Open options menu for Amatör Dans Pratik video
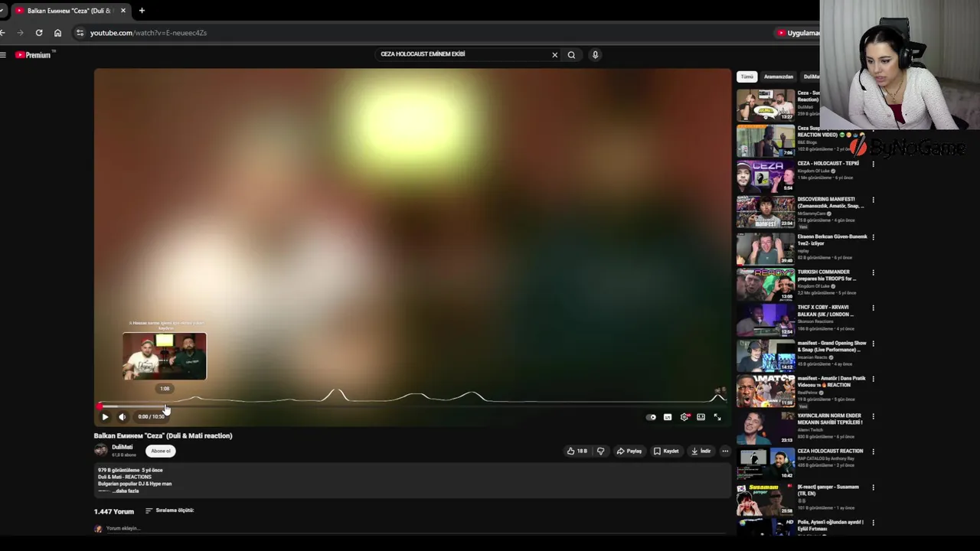 (x=873, y=380)
